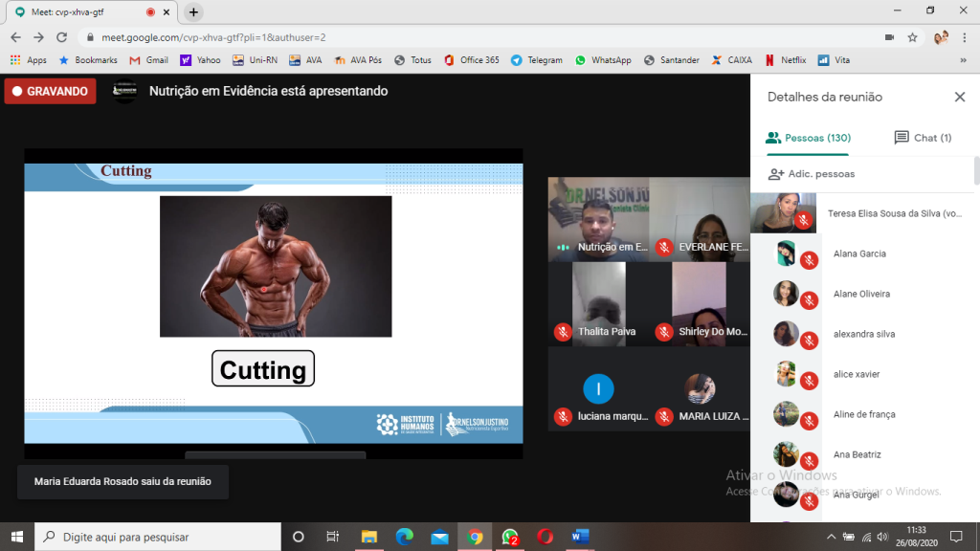The height and width of the screenshot is (551, 980).
Task: Click Alana Garcia's muted microphone icon
Action: point(810,260)
